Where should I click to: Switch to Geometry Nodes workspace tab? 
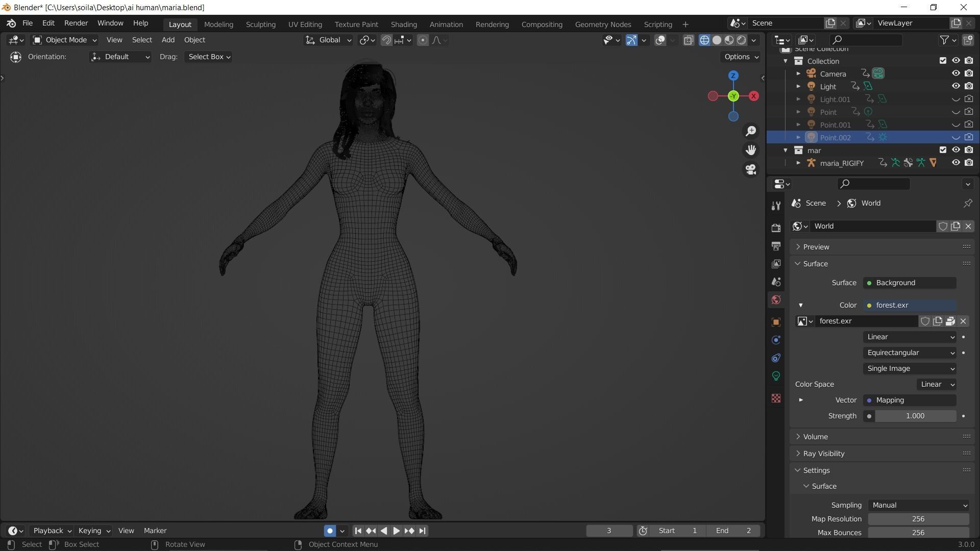pos(603,24)
